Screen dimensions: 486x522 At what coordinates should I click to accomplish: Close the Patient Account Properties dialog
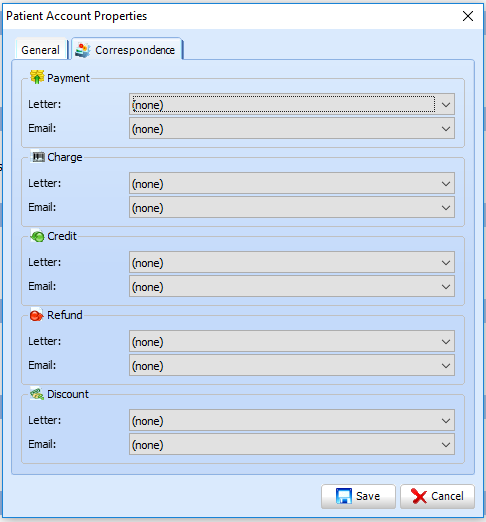(468, 16)
